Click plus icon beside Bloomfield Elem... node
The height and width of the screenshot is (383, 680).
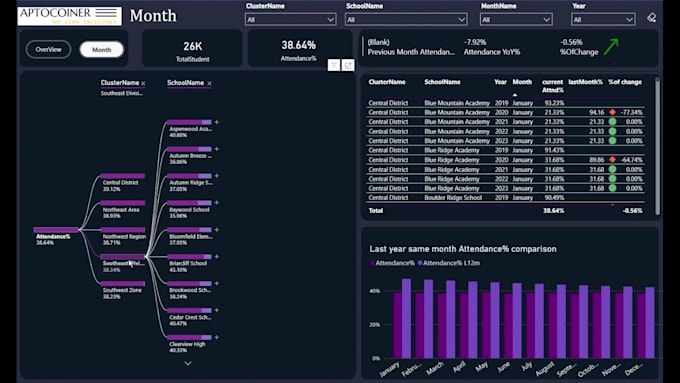(x=216, y=230)
